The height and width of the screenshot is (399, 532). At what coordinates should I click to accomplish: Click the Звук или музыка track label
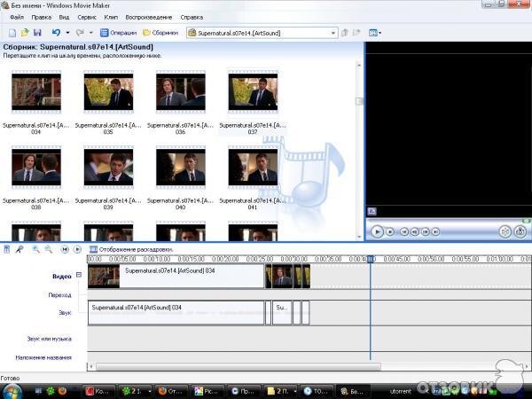(x=49, y=339)
